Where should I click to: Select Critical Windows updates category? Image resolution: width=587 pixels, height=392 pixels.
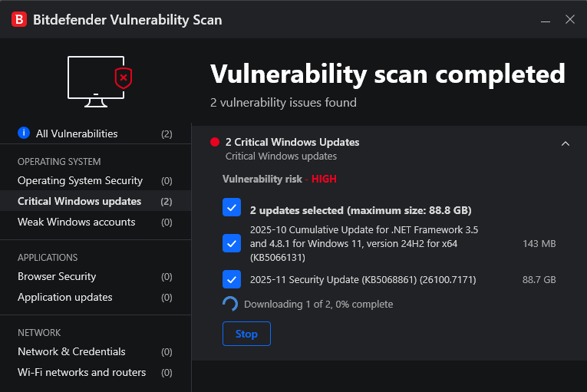[95, 202]
